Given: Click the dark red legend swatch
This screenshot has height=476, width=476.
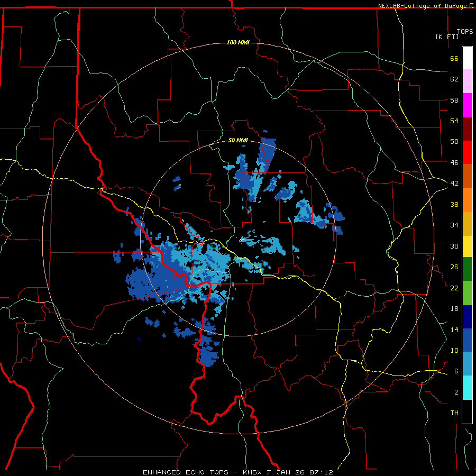Looking at the screenshot, I should pyautogui.click(x=467, y=129).
